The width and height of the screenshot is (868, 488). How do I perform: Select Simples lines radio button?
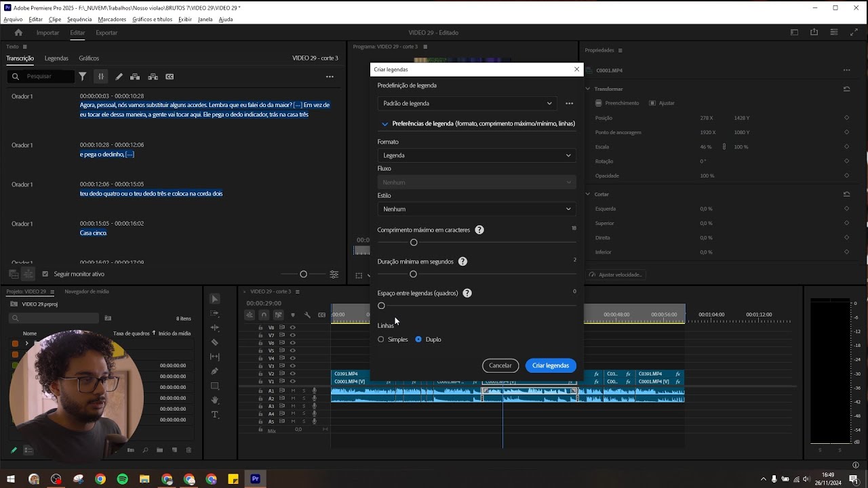(381, 340)
